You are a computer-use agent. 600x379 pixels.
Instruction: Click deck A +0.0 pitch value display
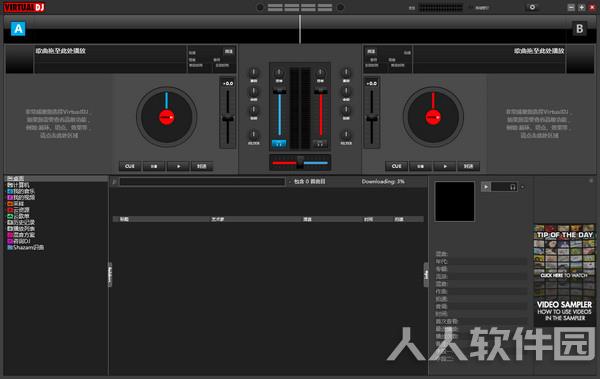tap(228, 83)
